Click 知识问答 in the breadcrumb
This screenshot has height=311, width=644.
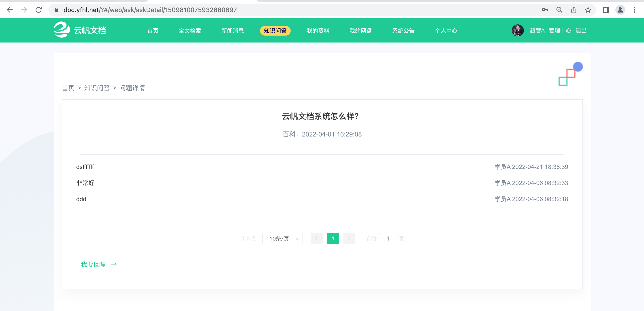97,88
